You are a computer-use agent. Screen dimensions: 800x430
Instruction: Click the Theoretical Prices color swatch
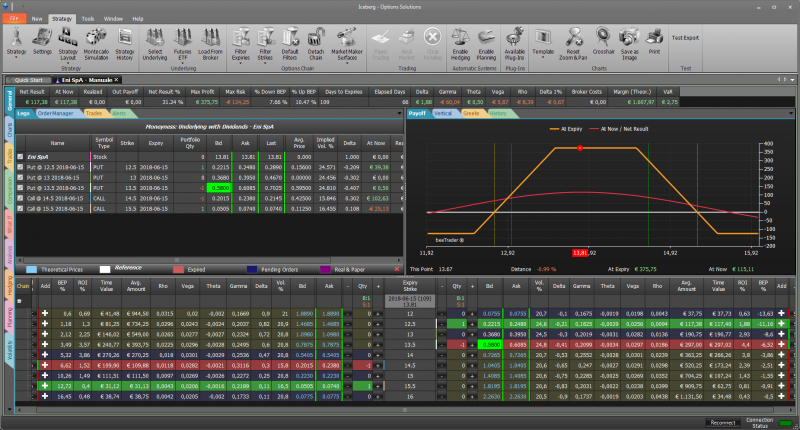[33, 269]
